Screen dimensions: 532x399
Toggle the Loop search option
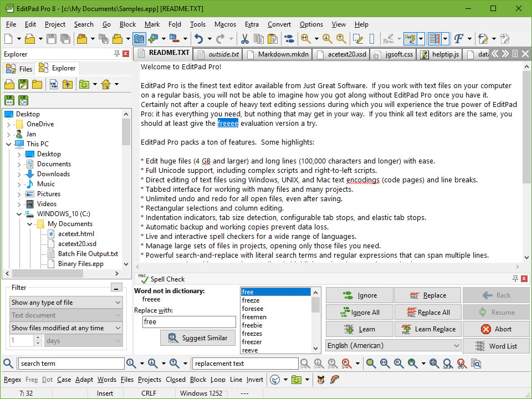tap(218, 379)
